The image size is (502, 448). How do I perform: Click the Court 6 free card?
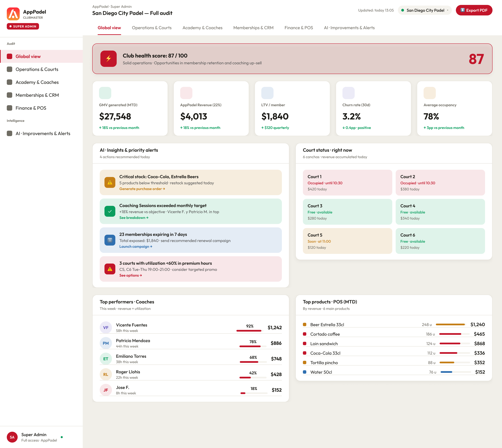point(440,241)
